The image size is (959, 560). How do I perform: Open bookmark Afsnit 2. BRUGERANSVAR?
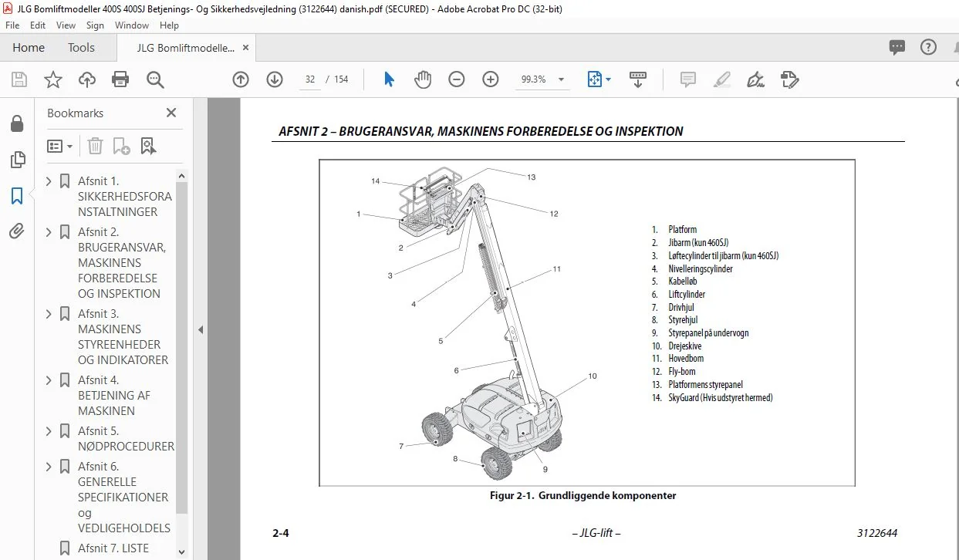pos(122,263)
